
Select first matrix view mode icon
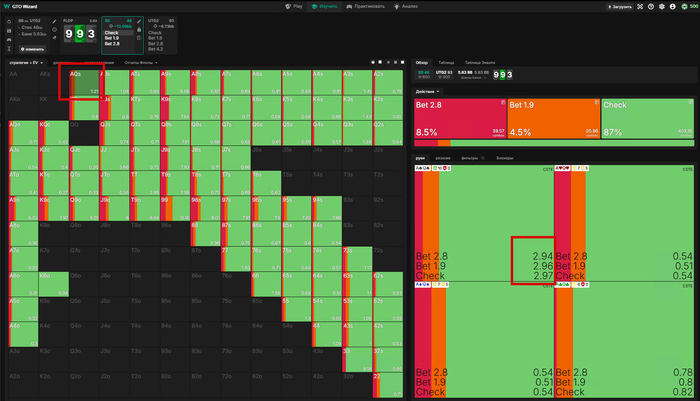(x=373, y=63)
